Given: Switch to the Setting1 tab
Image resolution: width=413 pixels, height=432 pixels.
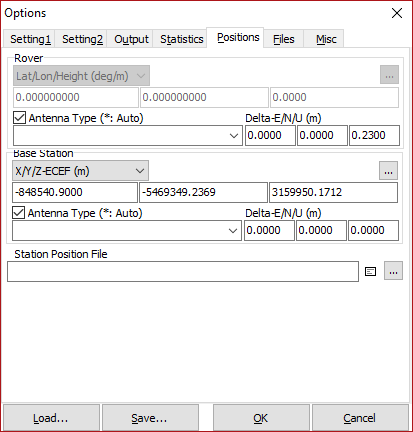Looking at the screenshot, I should point(30,39).
